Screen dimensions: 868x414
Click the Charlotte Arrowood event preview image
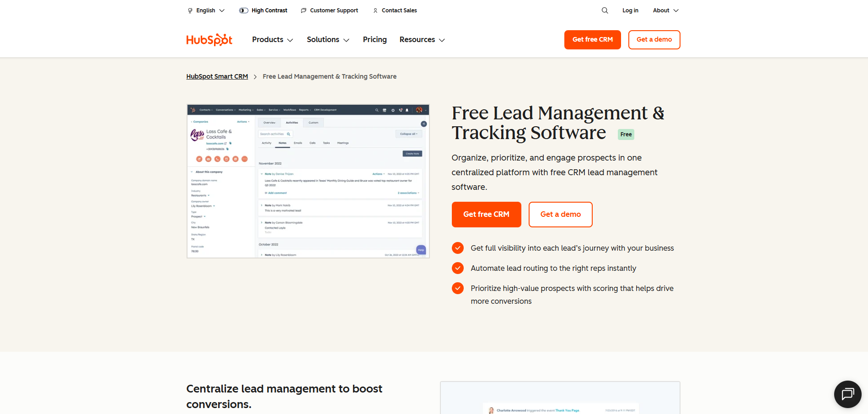click(x=560, y=398)
